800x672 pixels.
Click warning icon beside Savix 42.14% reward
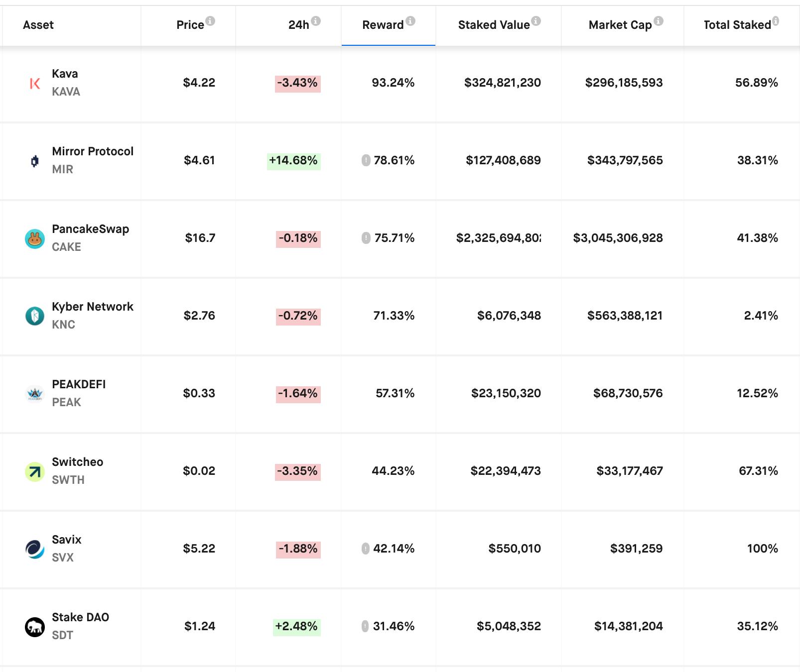pos(366,549)
